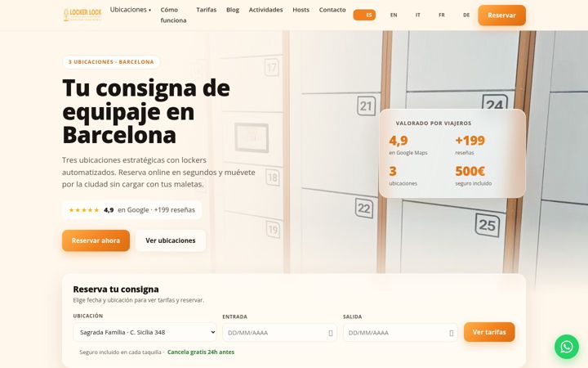
Task: Click the Google rating stars badge
Action: (132, 210)
